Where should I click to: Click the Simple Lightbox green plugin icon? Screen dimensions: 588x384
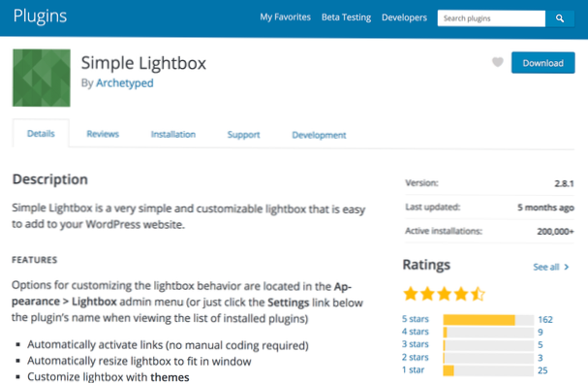click(x=42, y=78)
